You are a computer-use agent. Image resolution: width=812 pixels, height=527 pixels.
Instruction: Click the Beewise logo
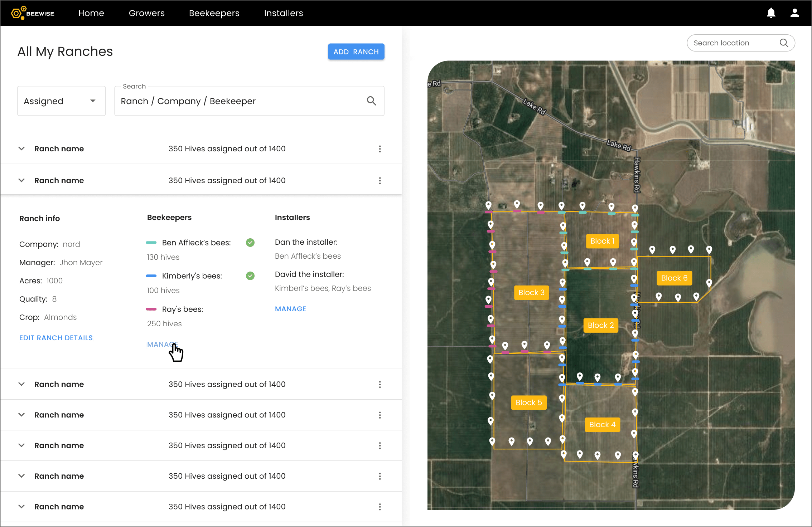33,13
